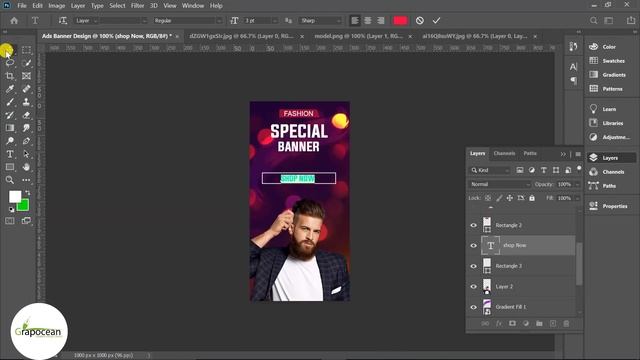Select the Quick Selection tool
This screenshot has width=640, height=360.
click(27, 63)
